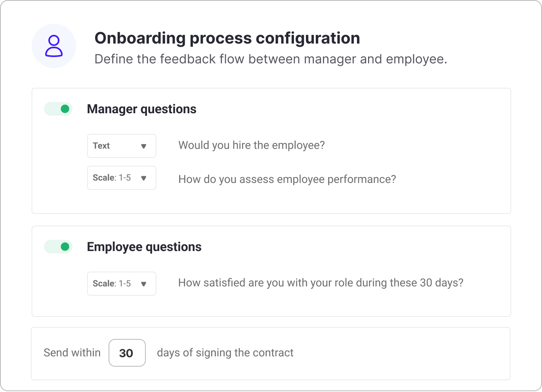Click the "Scale" label in employee dropdown
542x392 pixels.
[104, 284]
